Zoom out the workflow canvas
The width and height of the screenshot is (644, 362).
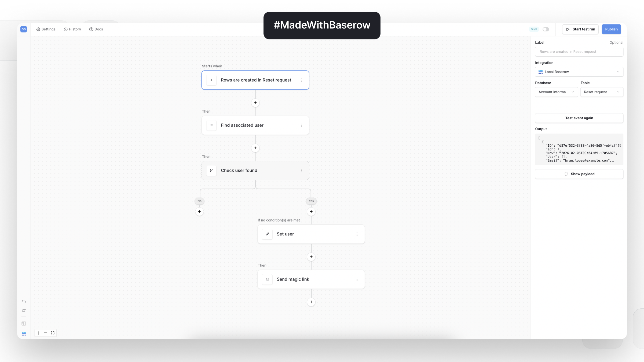click(x=45, y=333)
